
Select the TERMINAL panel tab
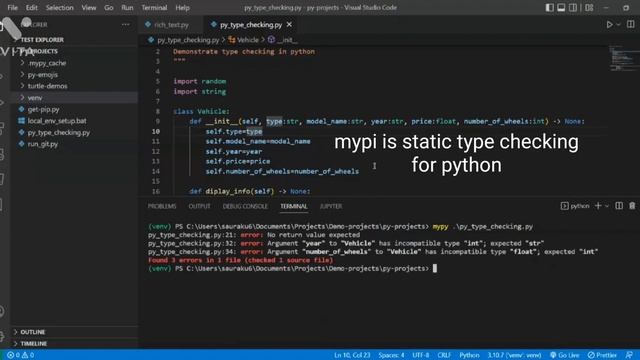(293, 207)
